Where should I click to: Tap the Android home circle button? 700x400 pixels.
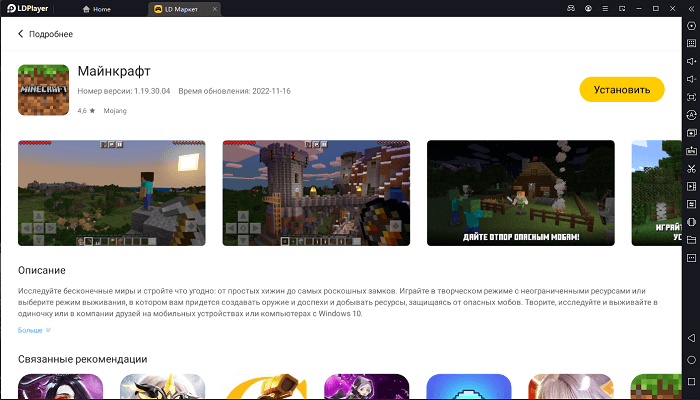pyautogui.click(x=691, y=360)
